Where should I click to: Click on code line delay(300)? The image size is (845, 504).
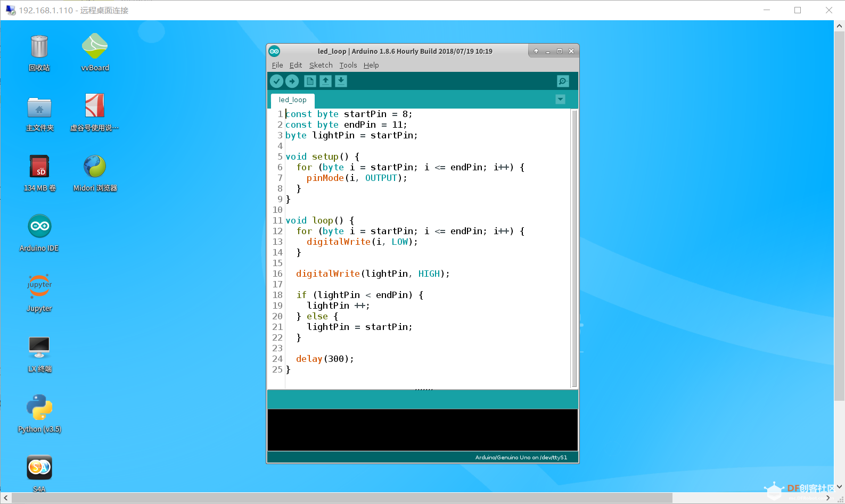[x=325, y=359]
